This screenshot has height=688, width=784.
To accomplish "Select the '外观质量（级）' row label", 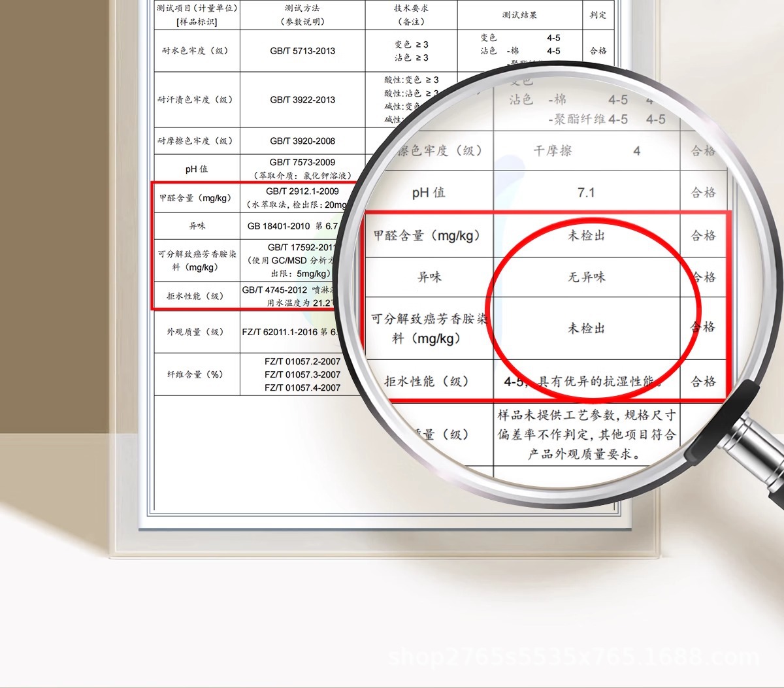I will (x=196, y=331).
